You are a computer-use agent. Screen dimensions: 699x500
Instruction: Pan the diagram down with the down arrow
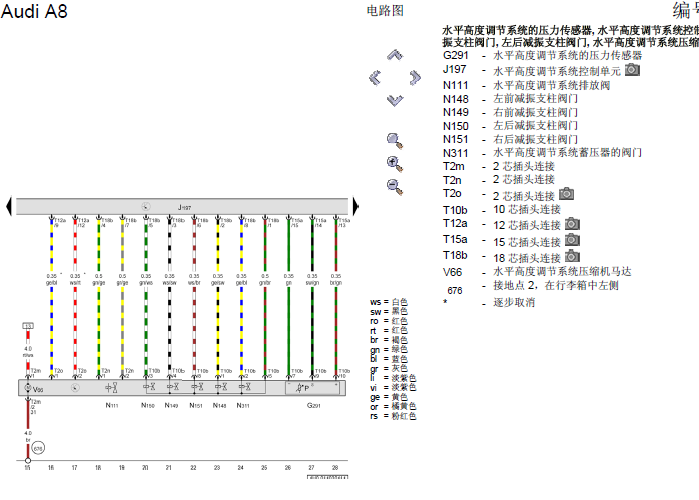395,100
